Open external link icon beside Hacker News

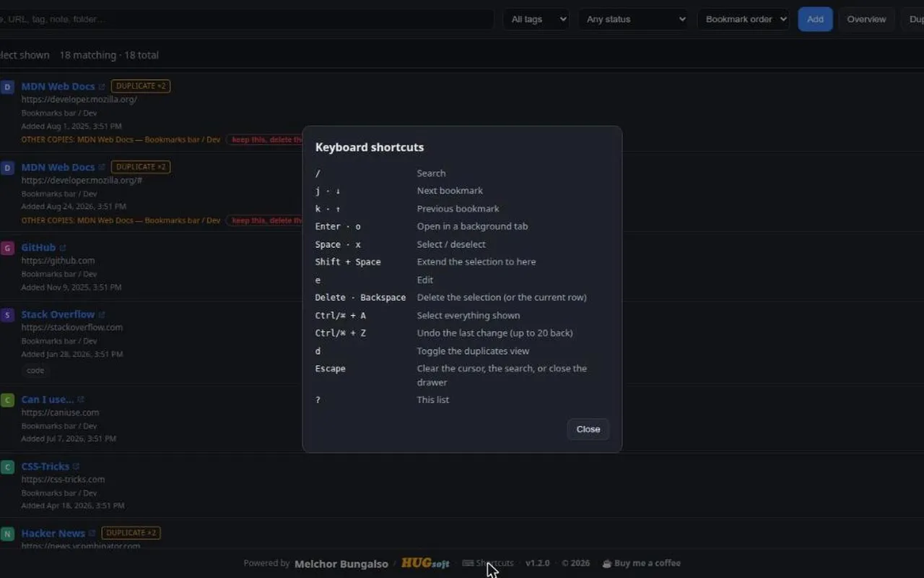[92, 533]
